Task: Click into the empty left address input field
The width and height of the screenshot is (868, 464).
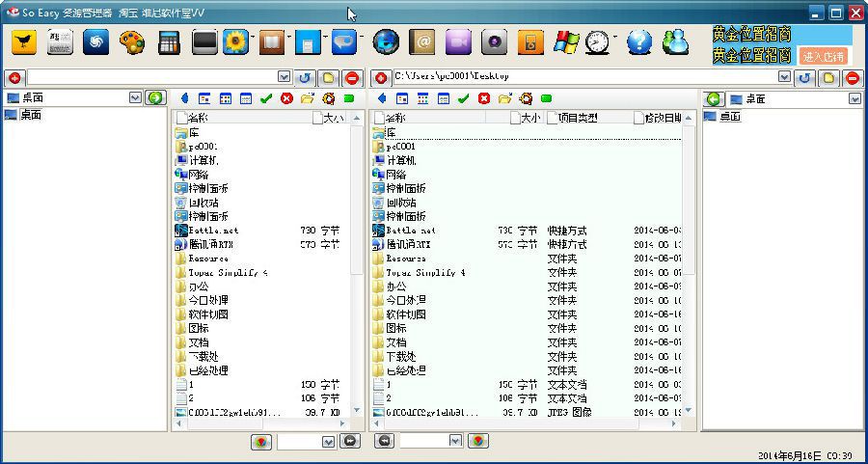Action: tap(152, 77)
